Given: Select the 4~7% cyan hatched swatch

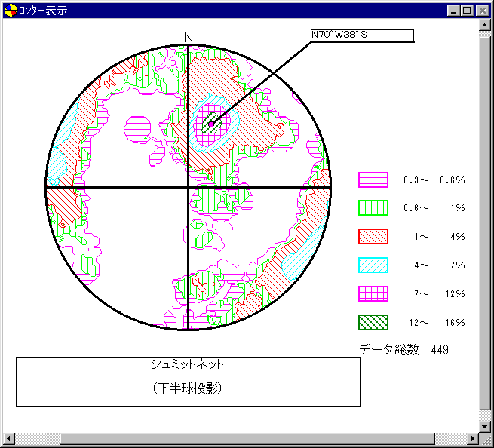Looking at the screenshot, I should pyautogui.click(x=373, y=265).
